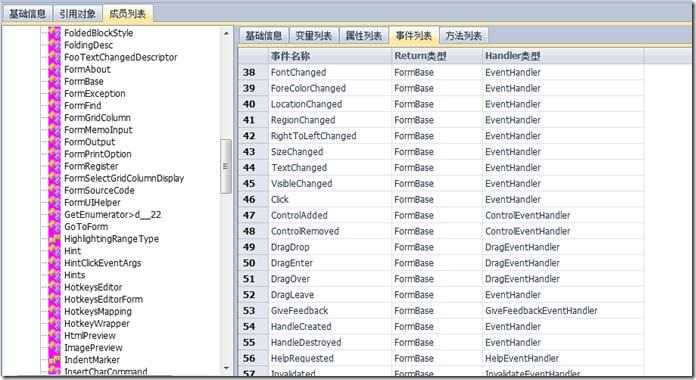Open the 引用对象 tab

(78, 14)
